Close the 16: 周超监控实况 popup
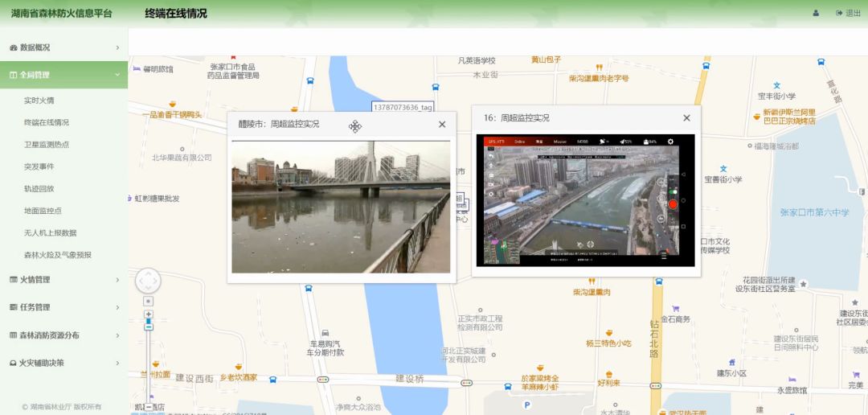This screenshot has height=415, width=868. click(686, 118)
